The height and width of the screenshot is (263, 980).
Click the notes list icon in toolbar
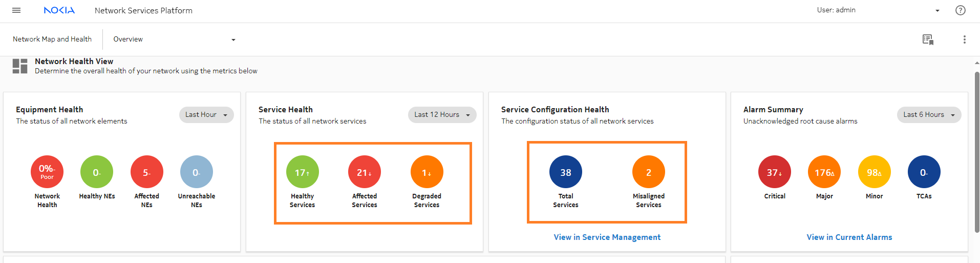927,39
